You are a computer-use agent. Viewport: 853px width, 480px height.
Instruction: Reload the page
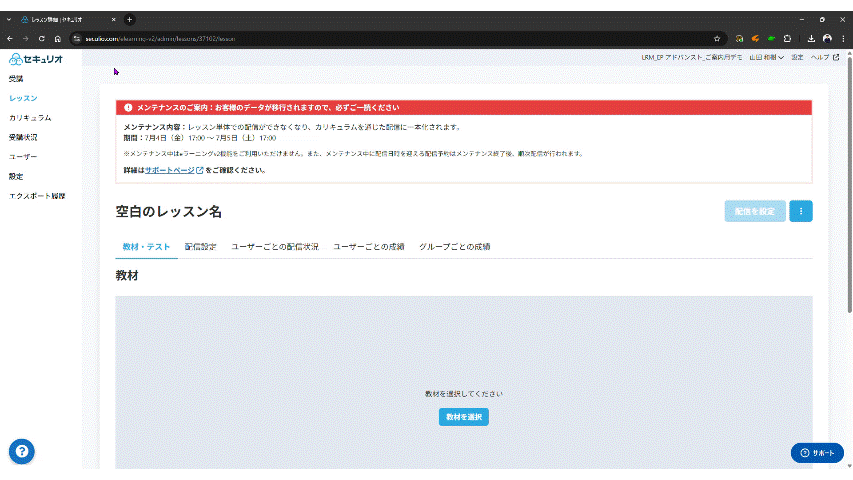coord(41,39)
